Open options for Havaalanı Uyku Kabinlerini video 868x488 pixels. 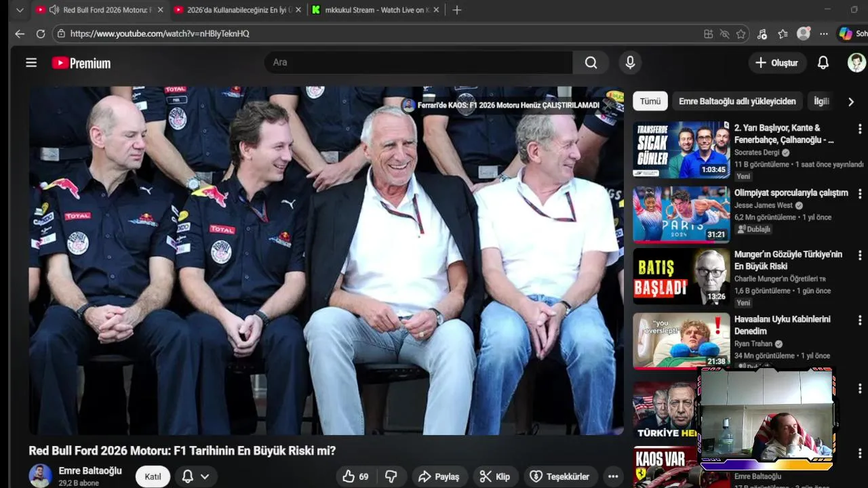pos(860,320)
